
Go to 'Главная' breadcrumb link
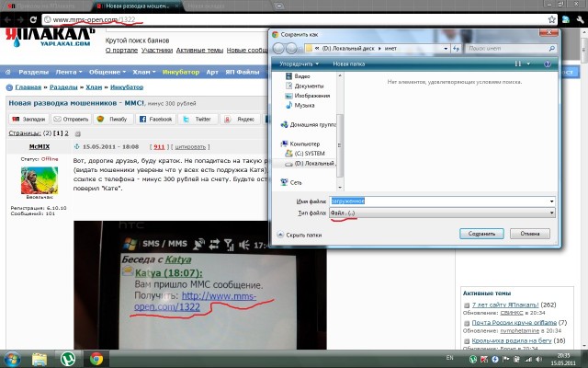(x=28, y=87)
